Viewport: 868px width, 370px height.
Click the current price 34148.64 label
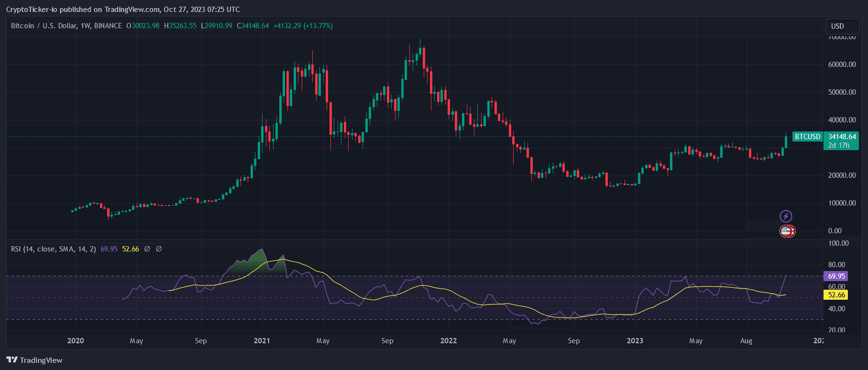[842, 137]
